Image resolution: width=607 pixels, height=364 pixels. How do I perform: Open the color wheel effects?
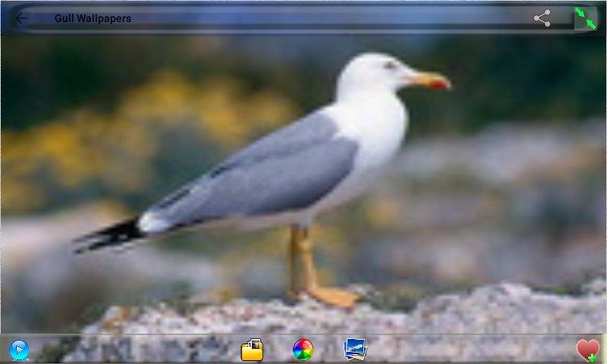point(303,350)
